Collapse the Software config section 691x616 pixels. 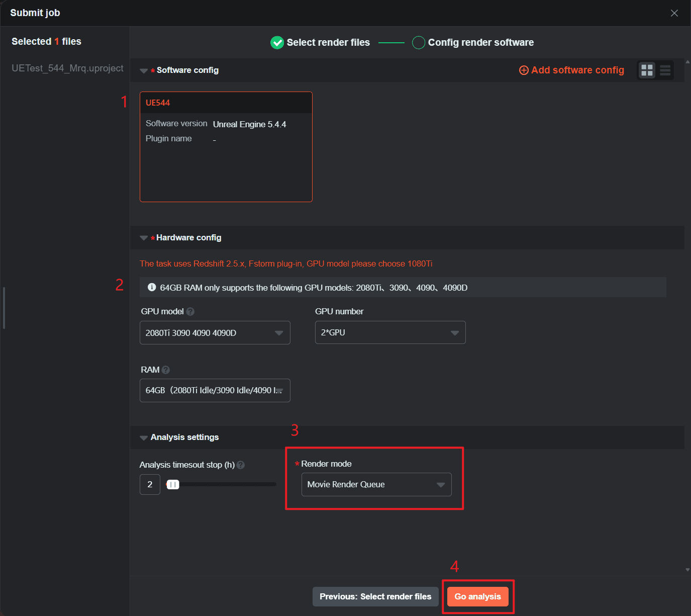pyautogui.click(x=144, y=71)
